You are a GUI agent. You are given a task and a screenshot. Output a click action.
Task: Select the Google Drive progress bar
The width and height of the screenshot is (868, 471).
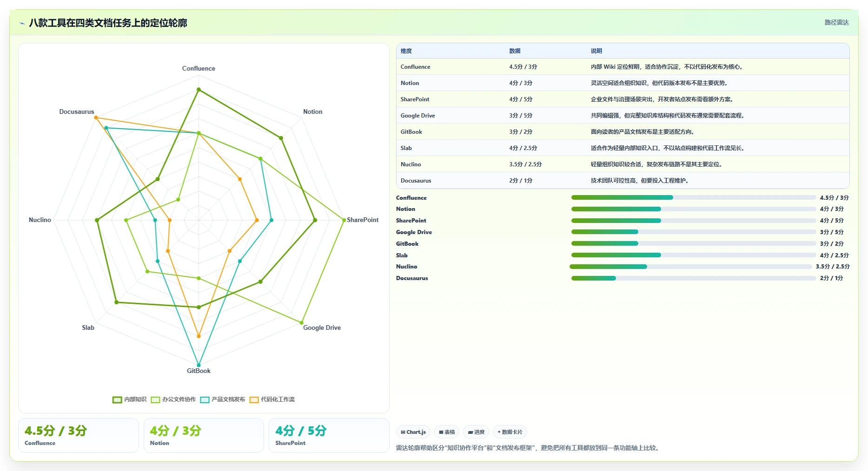coord(694,232)
